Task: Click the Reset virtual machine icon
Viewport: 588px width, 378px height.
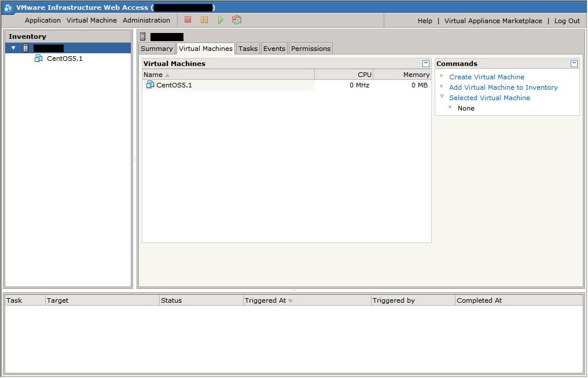Action: (236, 20)
